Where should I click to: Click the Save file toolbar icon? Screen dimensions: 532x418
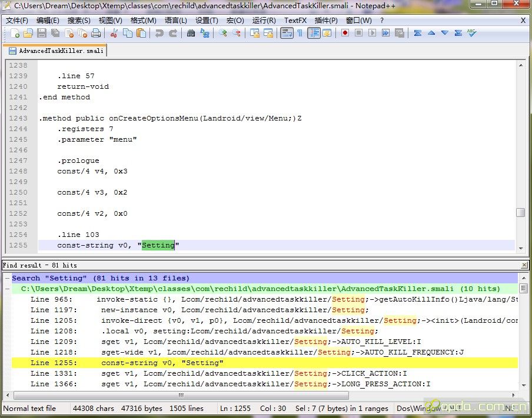coord(42,34)
